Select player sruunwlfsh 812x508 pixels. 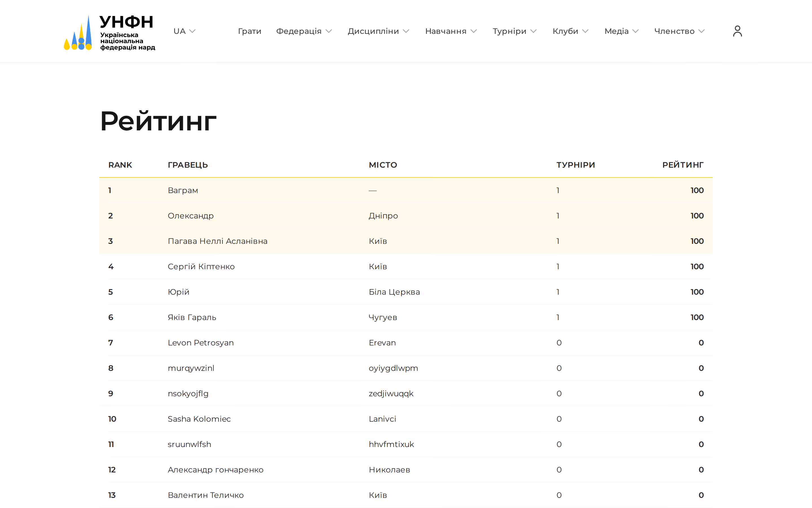189,444
